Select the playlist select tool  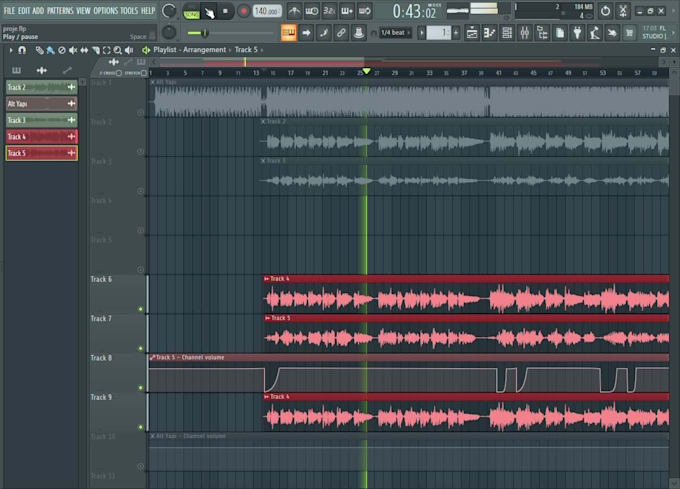(x=107, y=50)
